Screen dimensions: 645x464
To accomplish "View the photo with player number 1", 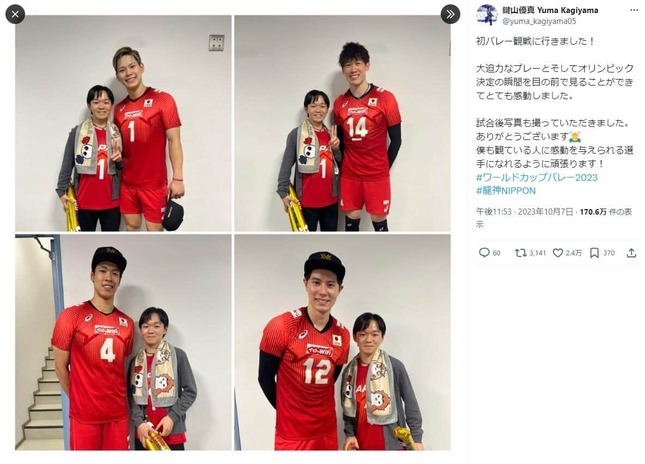I will tap(123, 123).
